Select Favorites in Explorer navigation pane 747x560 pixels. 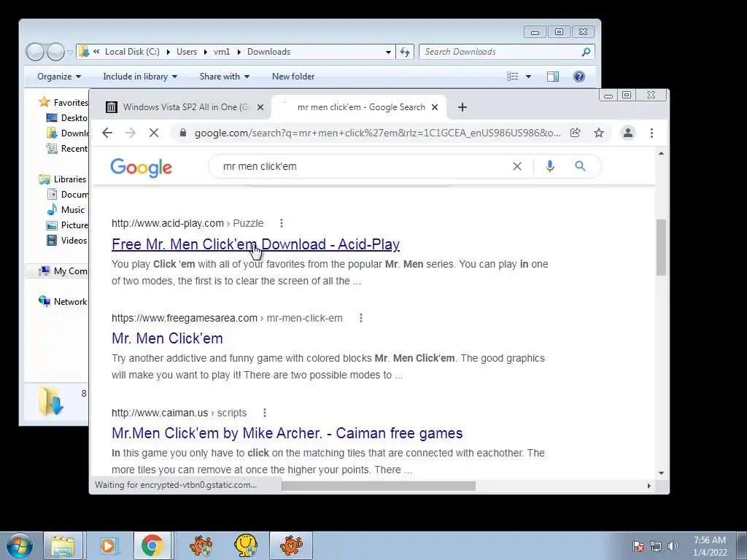(x=64, y=102)
